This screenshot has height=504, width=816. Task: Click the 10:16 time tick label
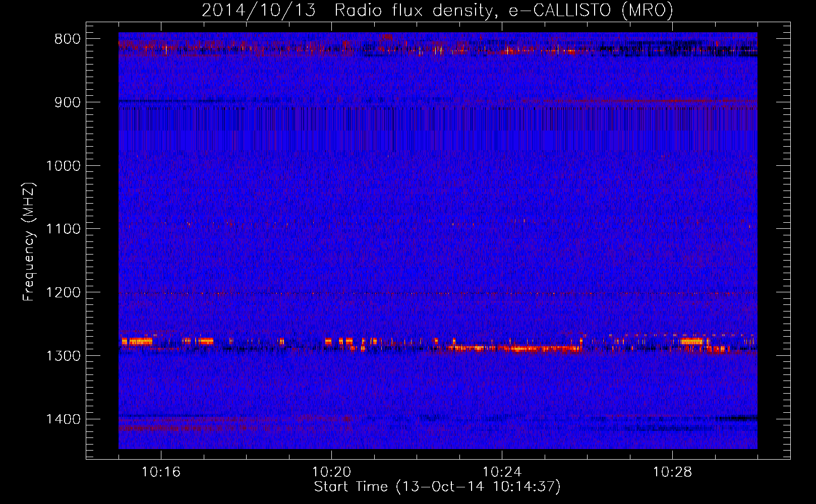[x=161, y=472]
